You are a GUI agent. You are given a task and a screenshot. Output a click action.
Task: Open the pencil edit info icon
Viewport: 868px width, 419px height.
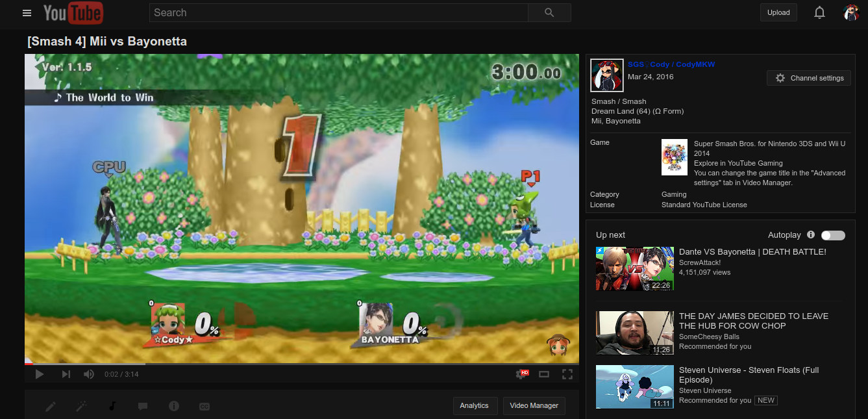[x=51, y=406]
